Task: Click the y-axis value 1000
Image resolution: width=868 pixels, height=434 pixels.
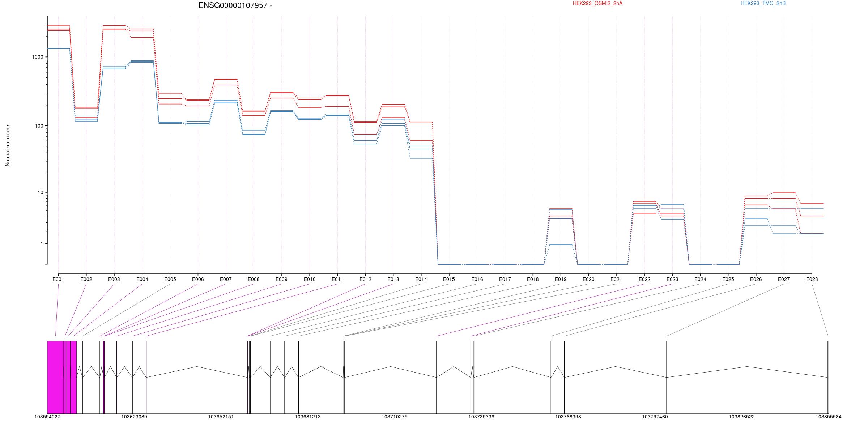Action: coord(38,57)
